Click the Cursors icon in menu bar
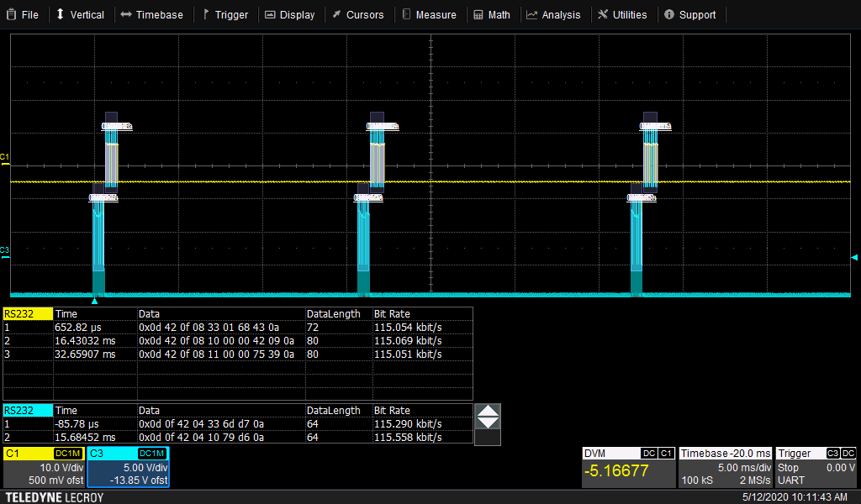The width and height of the screenshot is (861, 504). coord(336,14)
